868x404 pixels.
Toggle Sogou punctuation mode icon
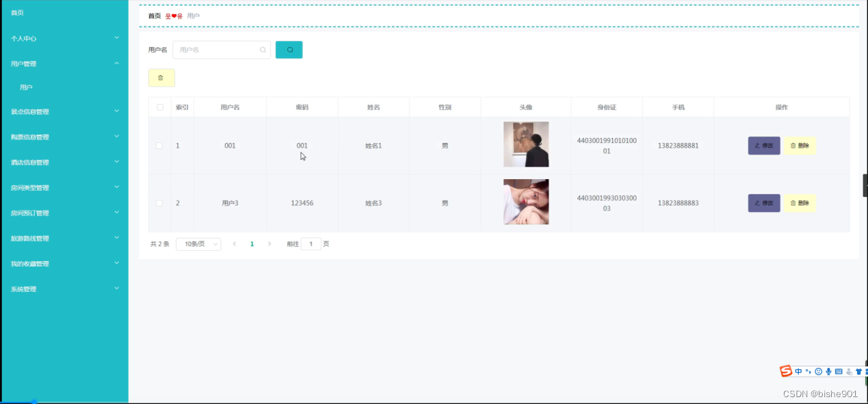(808, 371)
